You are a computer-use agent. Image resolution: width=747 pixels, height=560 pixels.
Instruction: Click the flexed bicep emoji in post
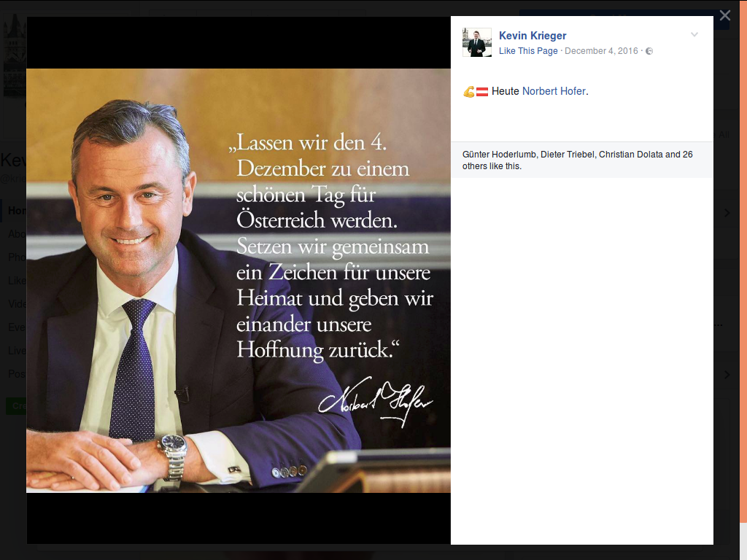tap(469, 91)
